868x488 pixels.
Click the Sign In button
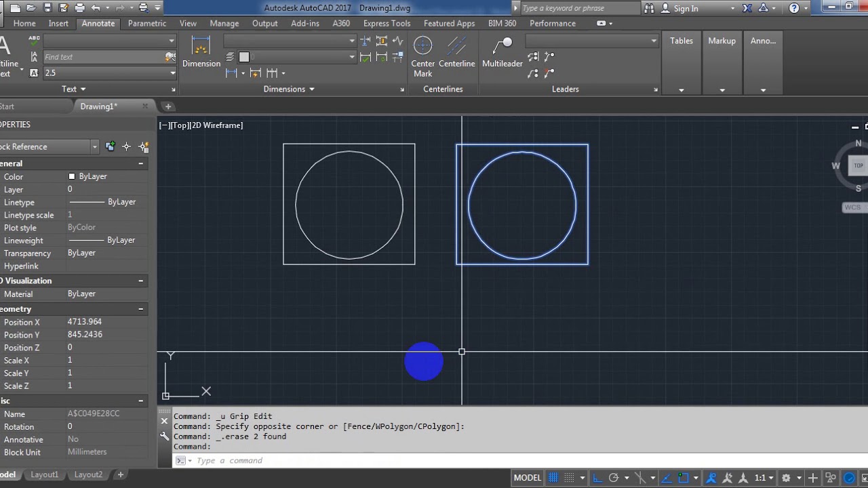pyautogui.click(x=686, y=8)
